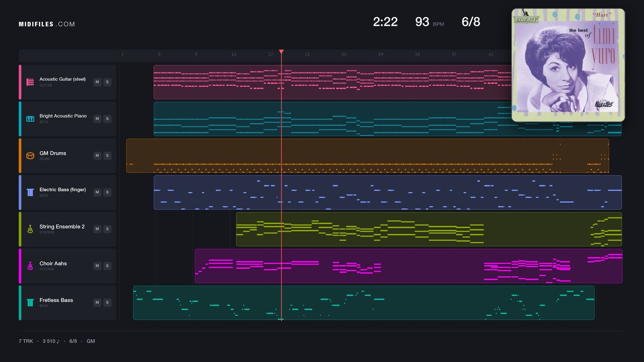Jump to bar 5 on ruler
Viewport: 644px width, 362px height.
click(159, 54)
